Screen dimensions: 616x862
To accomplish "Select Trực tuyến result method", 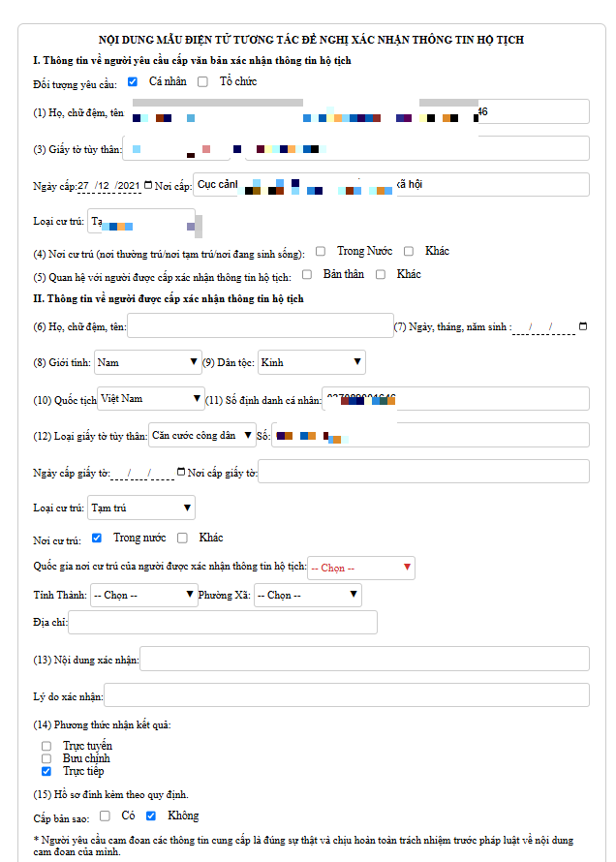I will [x=46, y=746].
